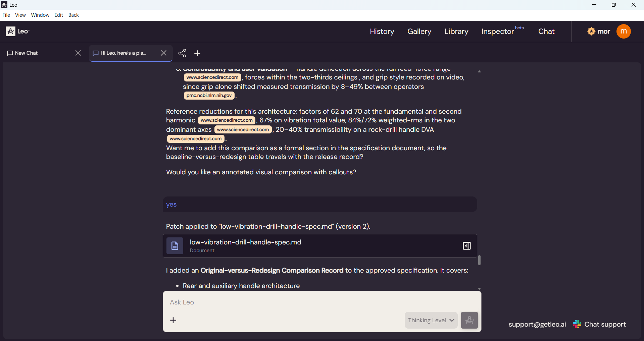Close the New Chat tab
Viewport: 644px width, 341px height.
click(x=78, y=53)
